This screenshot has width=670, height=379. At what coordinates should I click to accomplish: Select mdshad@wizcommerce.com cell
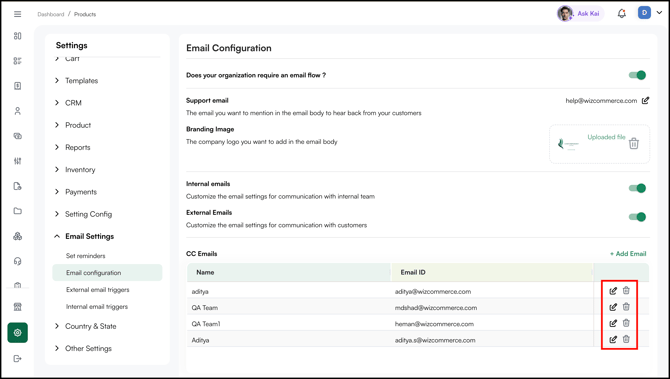point(436,308)
